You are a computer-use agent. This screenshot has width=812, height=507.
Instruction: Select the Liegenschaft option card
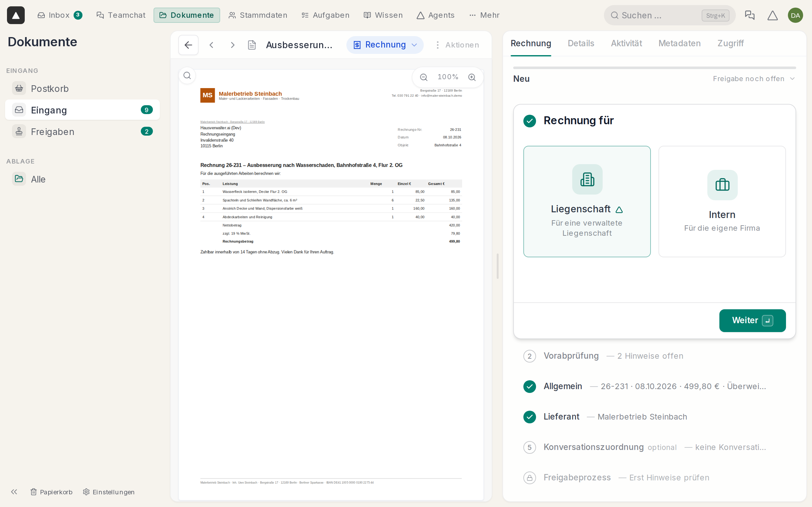point(587,202)
